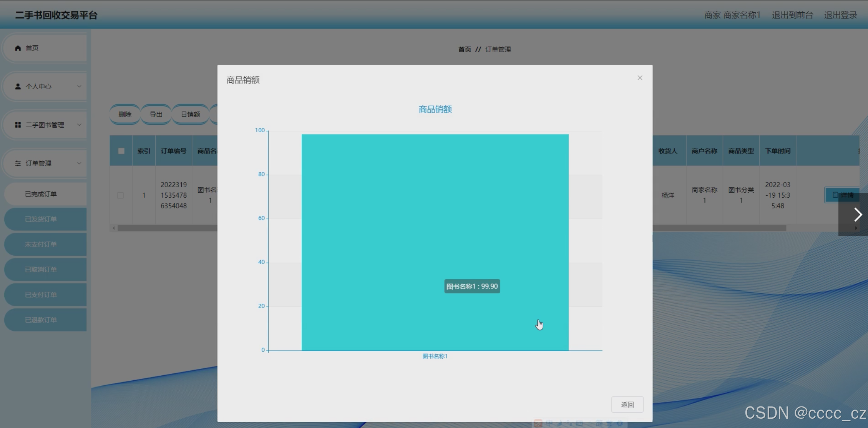
Task: Collapse the 订单管理 chevron
Action: coord(79,163)
